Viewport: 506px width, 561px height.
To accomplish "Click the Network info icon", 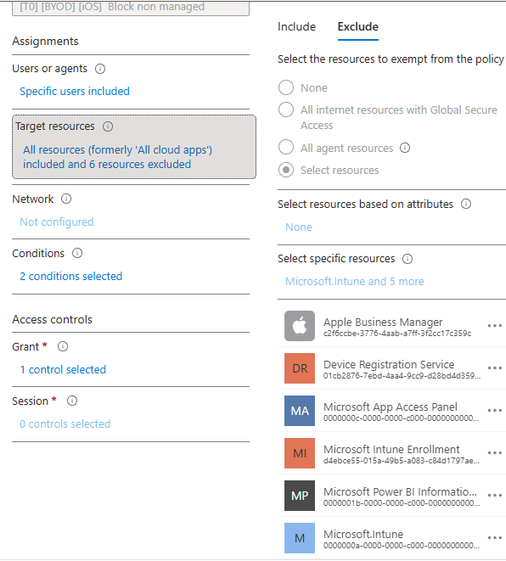I will [x=66, y=199].
